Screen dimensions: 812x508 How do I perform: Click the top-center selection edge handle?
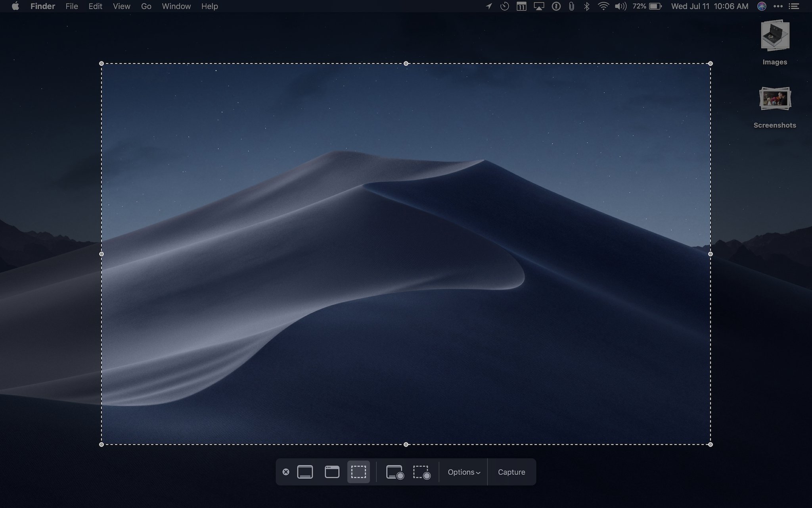pos(406,63)
